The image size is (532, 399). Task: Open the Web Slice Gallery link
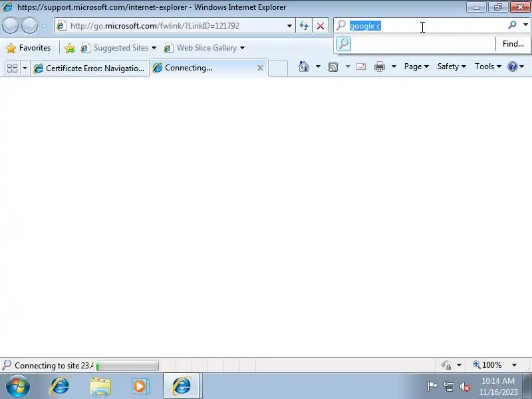tap(201, 48)
